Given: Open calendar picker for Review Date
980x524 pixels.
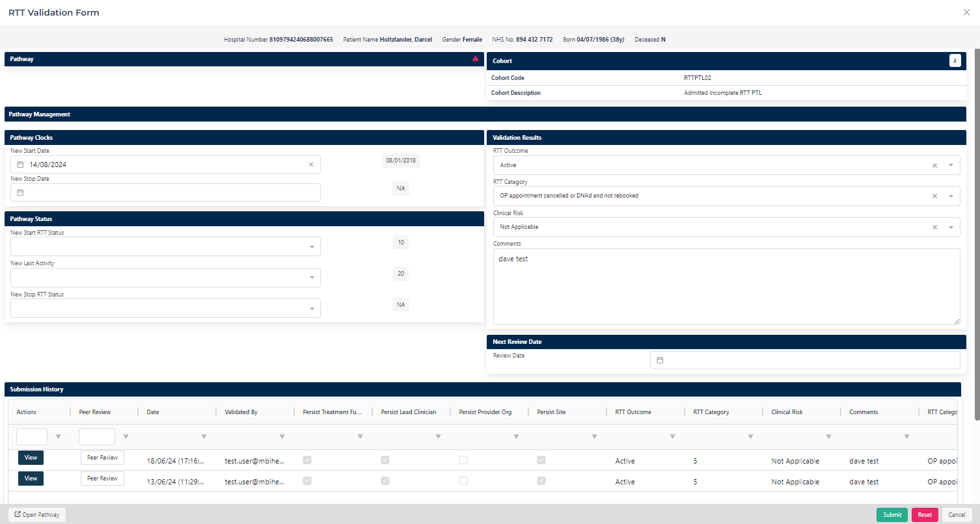Looking at the screenshot, I should (x=660, y=360).
